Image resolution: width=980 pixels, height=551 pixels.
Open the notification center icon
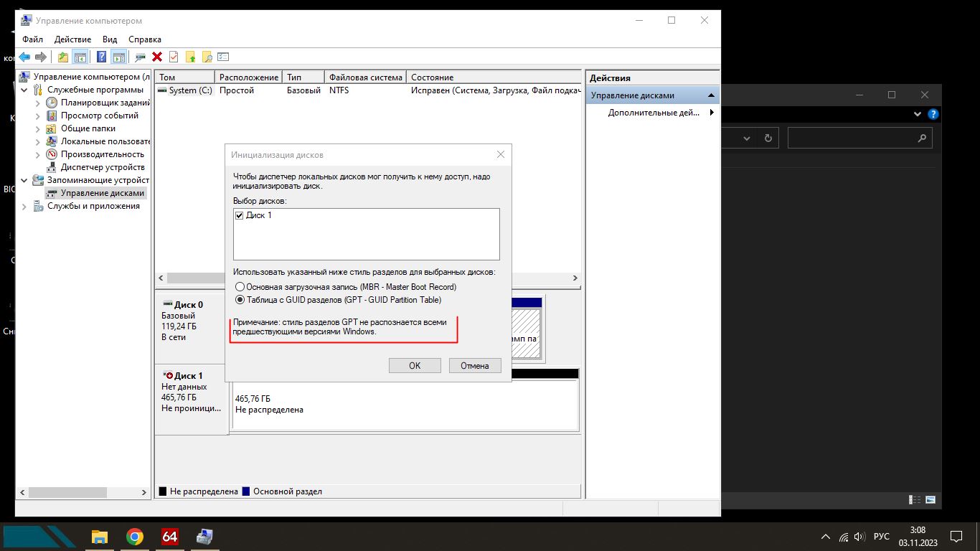956,537
